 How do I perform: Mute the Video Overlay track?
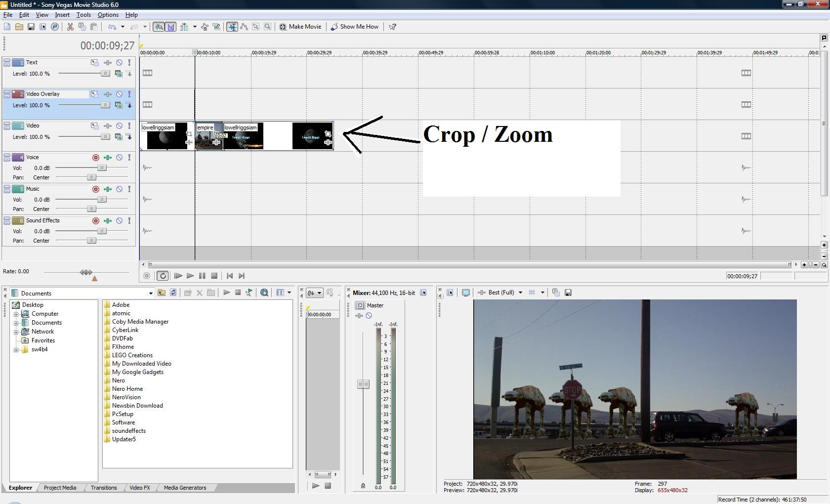(119, 94)
